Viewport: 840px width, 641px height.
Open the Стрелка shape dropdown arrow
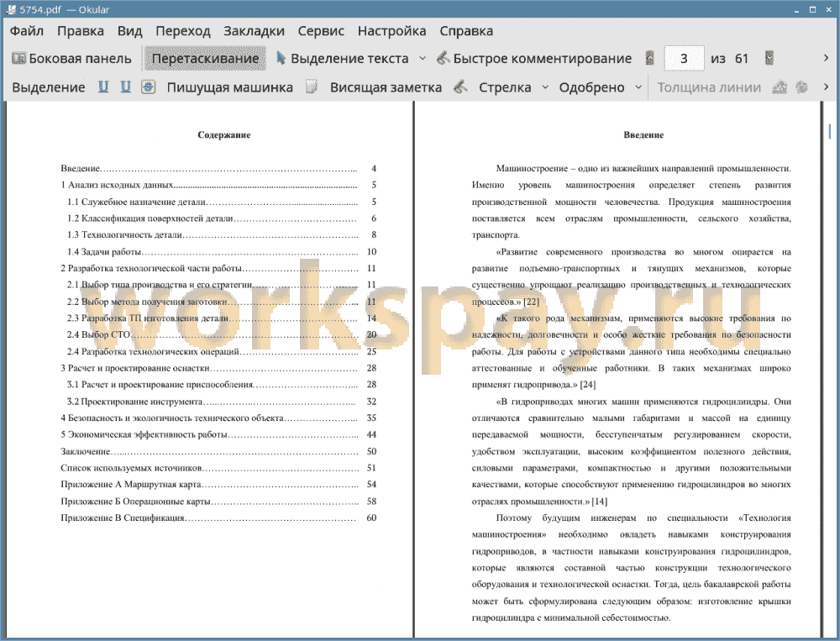click(x=545, y=87)
